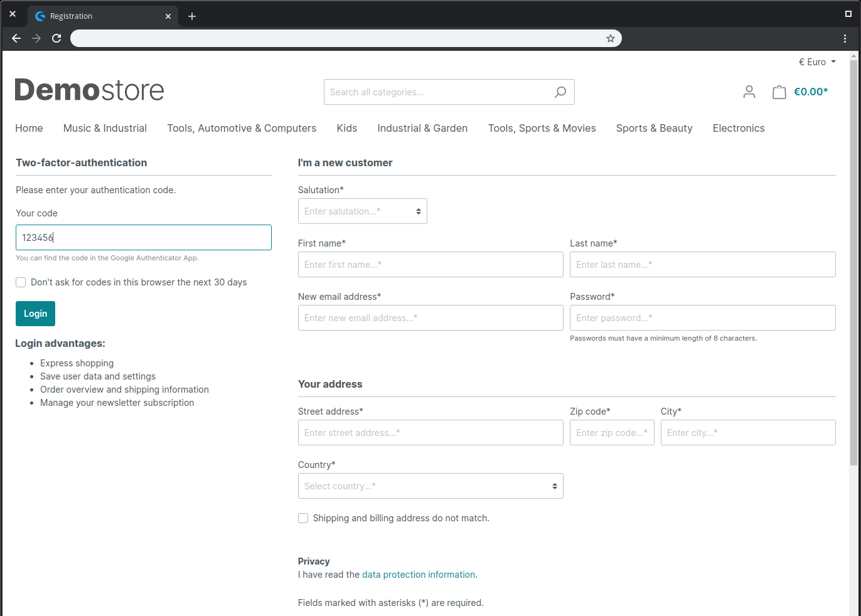Click Passwords must have minimum length note
861x616 pixels.
[x=663, y=338]
